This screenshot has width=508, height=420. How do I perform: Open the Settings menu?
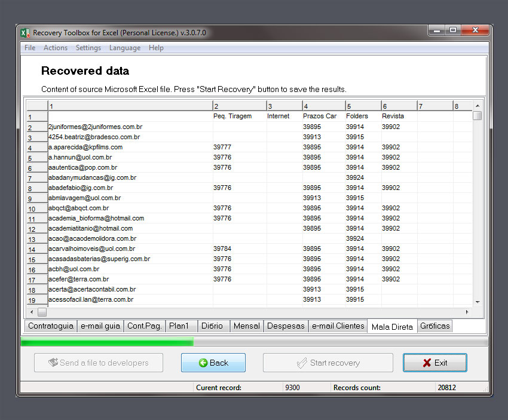coord(88,48)
